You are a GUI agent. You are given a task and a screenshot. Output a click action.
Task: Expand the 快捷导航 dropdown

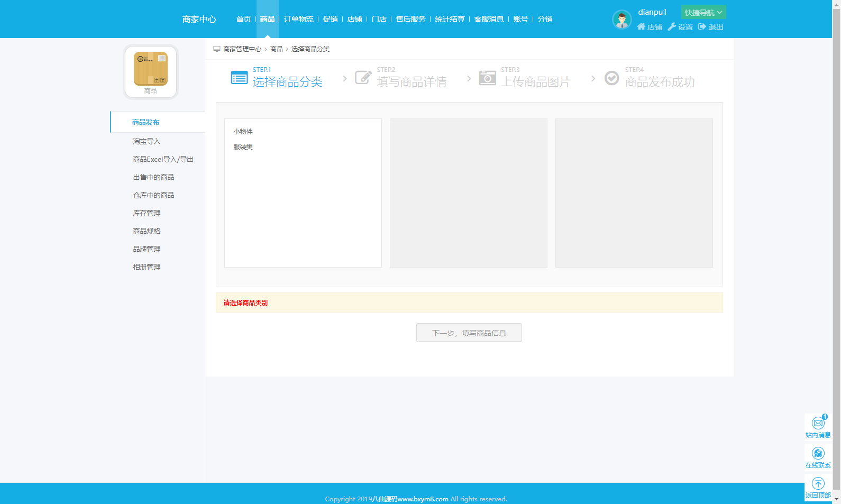[703, 12]
